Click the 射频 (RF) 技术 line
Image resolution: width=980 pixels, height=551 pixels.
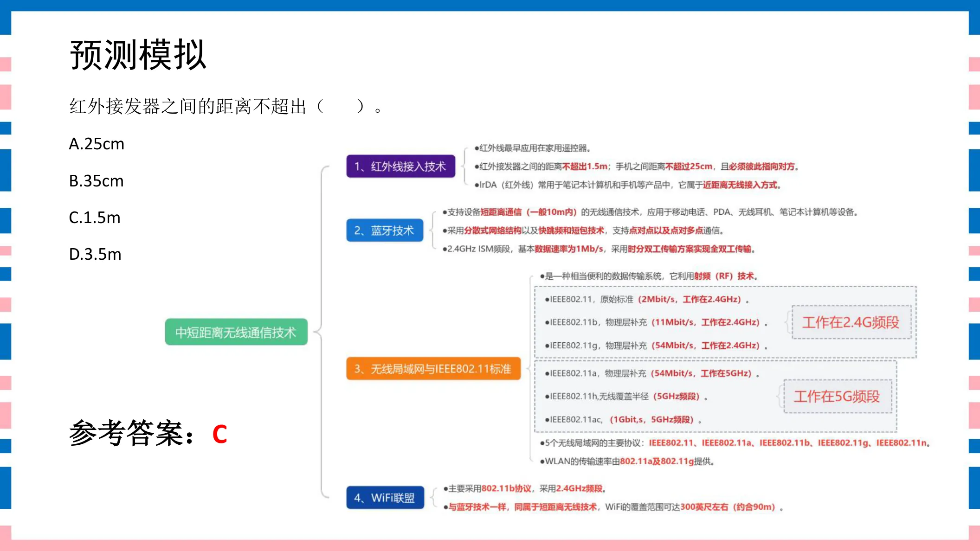(649, 276)
